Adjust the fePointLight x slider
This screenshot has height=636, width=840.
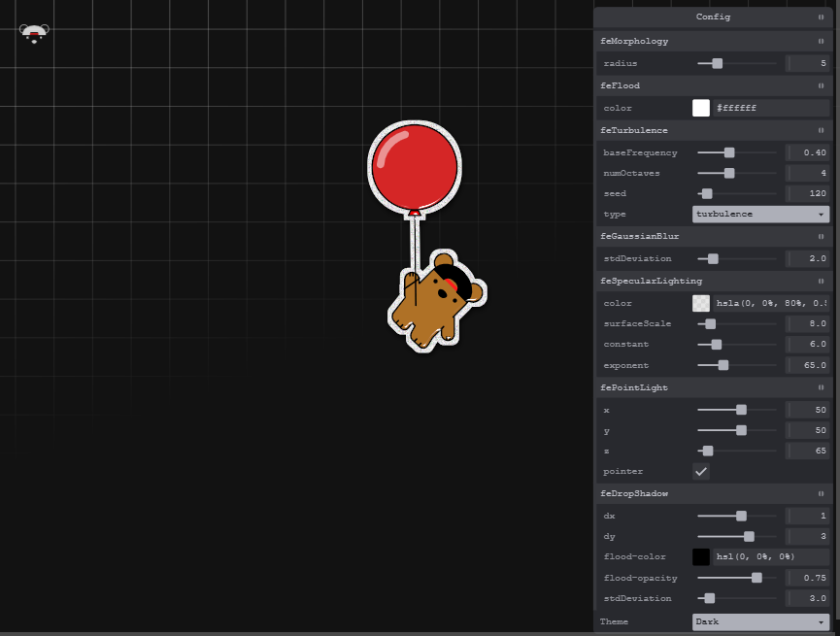point(737,410)
